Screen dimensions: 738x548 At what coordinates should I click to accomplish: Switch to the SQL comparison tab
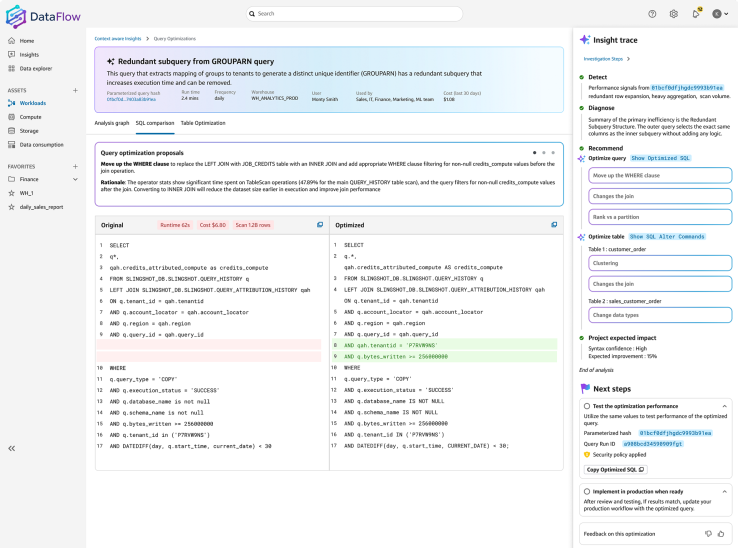(155, 123)
